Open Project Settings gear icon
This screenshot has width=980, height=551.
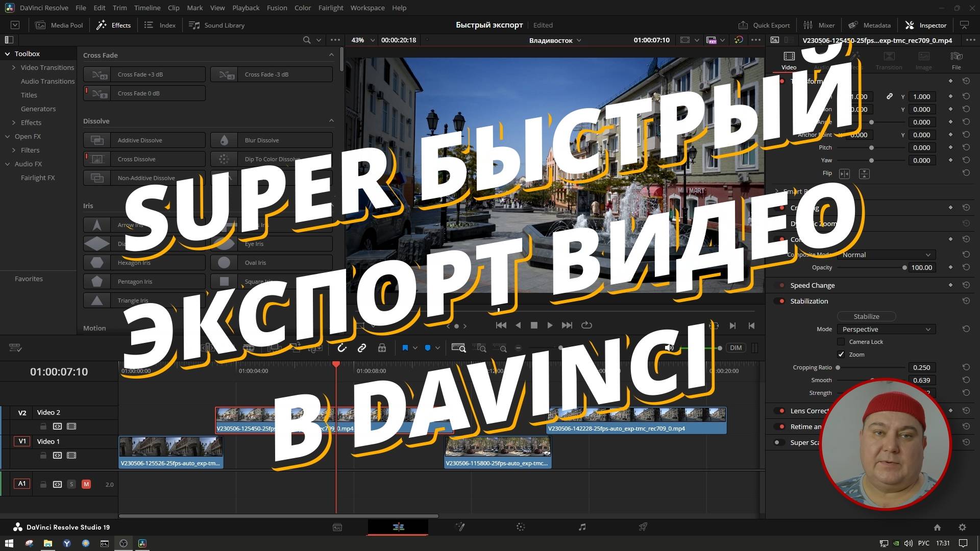tap(962, 528)
